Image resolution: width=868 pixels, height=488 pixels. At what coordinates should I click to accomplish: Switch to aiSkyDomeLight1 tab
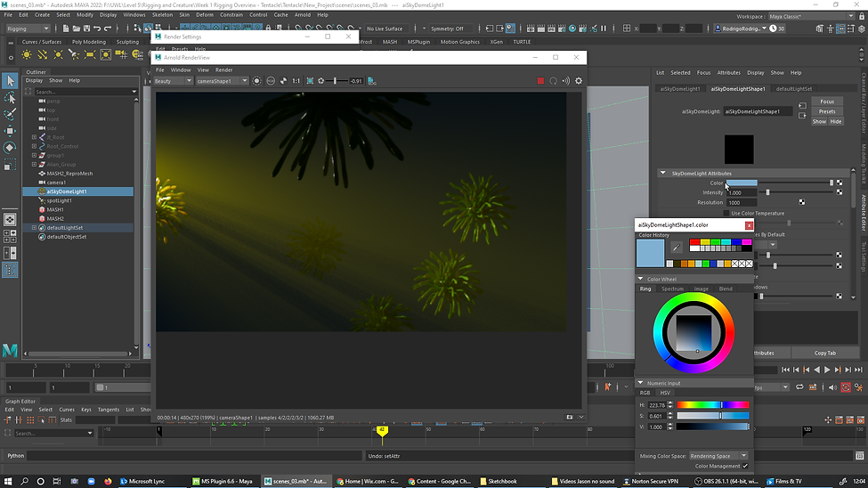point(680,89)
